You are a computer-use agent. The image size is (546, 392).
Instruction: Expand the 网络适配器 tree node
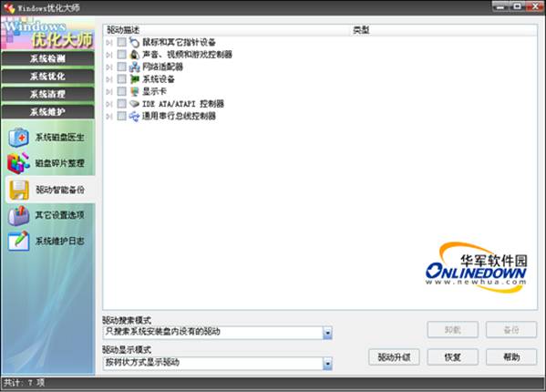click(x=109, y=67)
